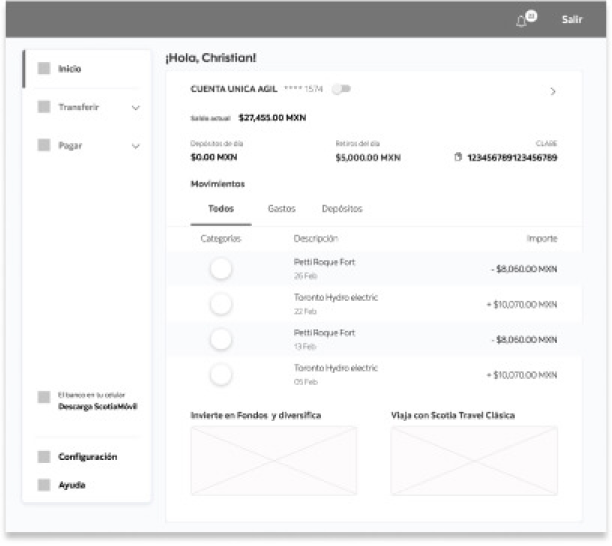
Task: Expand the Transferir chevron
Action: tap(135, 108)
